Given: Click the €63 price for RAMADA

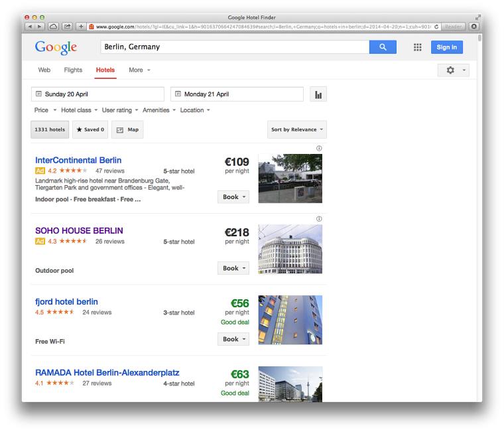Looking at the screenshot, I should tap(240, 374).
